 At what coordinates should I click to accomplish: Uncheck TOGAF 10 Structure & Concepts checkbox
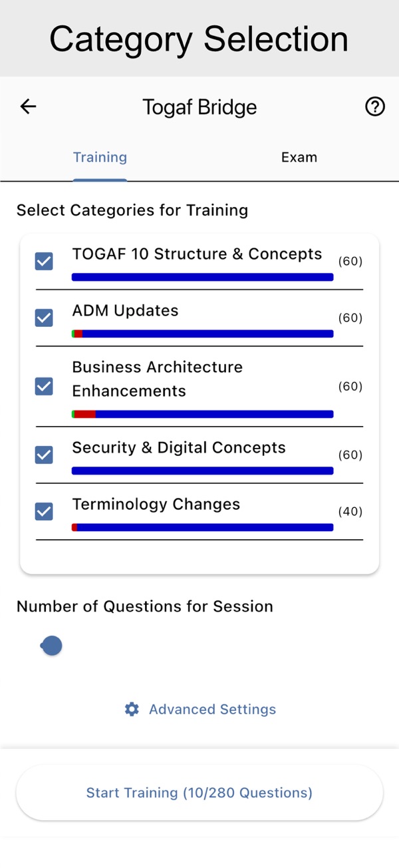click(44, 262)
